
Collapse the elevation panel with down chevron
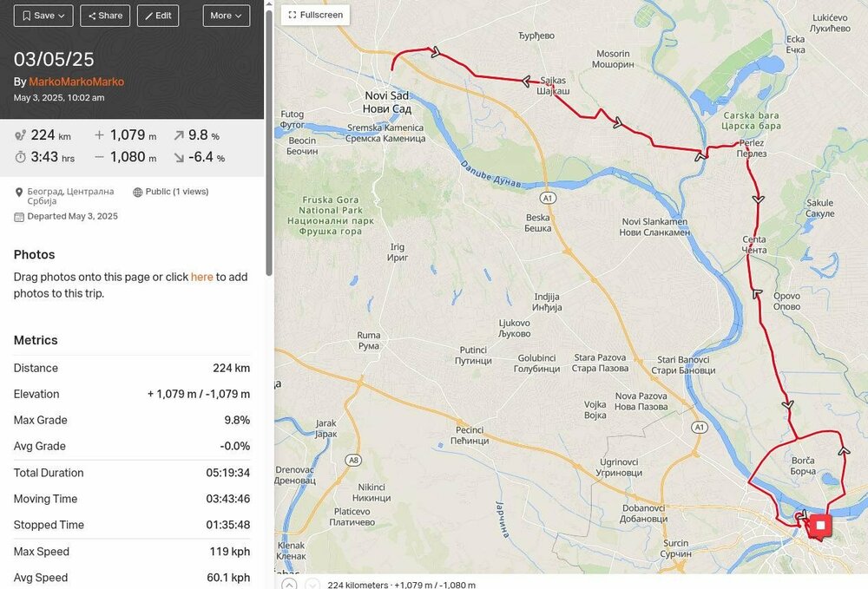click(312, 584)
